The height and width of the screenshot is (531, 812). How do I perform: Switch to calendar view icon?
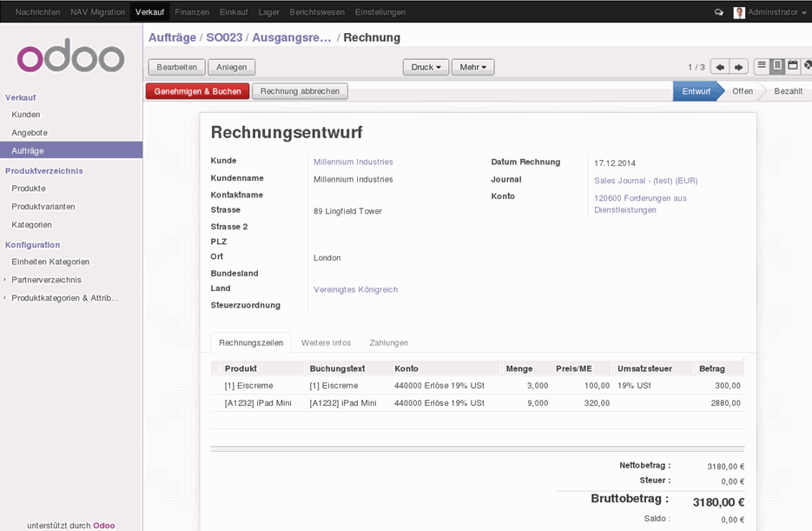click(793, 66)
